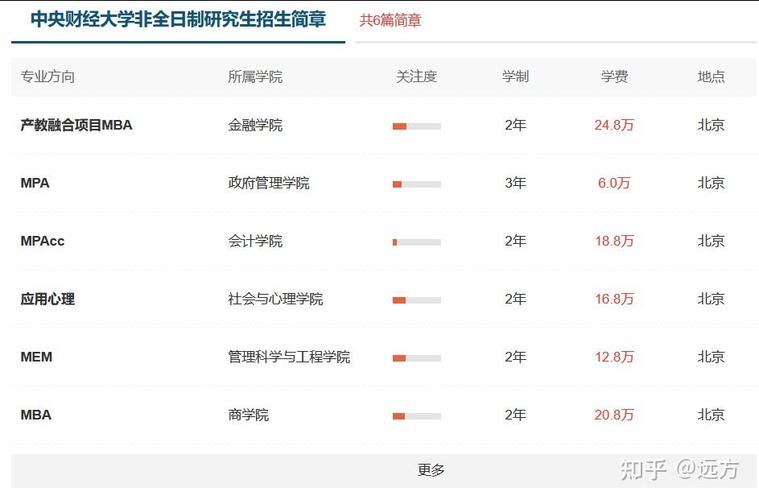Open the 产教融合项目MBA program link
The height and width of the screenshot is (500, 759).
point(76,125)
